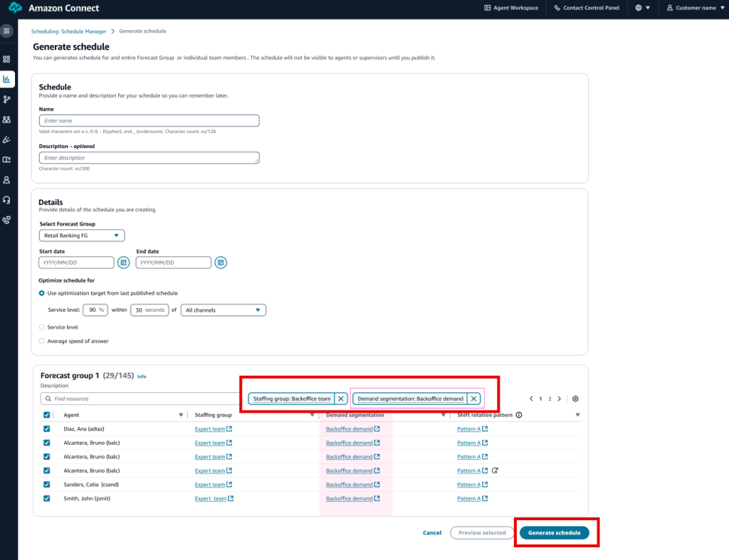Click Sanders, Catia (csand) agent name
The width and height of the screenshot is (729, 560).
(91, 485)
